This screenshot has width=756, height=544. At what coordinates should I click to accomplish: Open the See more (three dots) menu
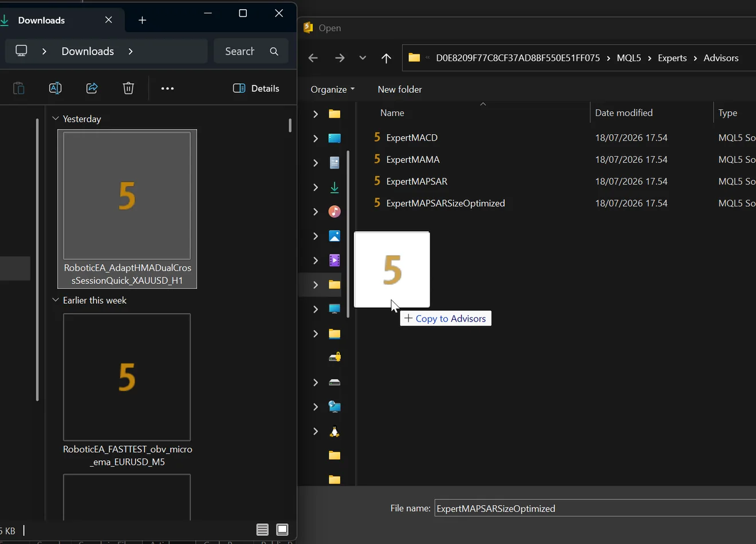[x=167, y=88]
